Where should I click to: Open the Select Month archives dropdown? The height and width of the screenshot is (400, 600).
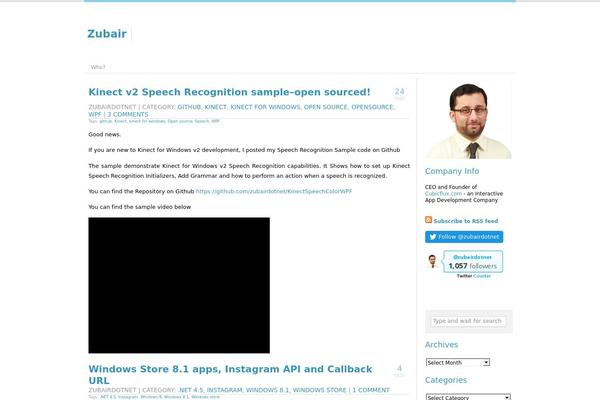pyautogui.click(x=458, y=362)
